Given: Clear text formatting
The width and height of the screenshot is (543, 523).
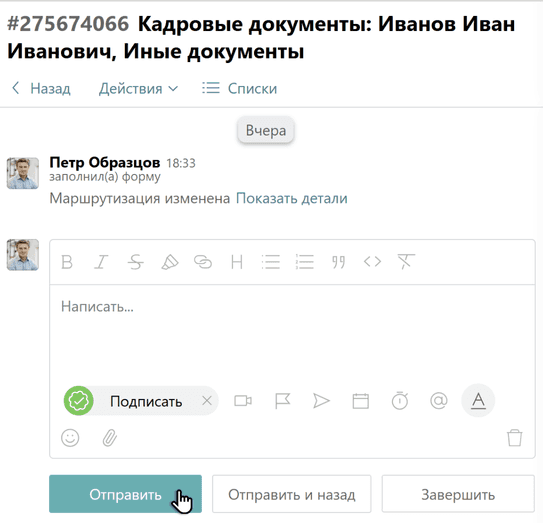Looking at the screenshot, I should (406, 262).
